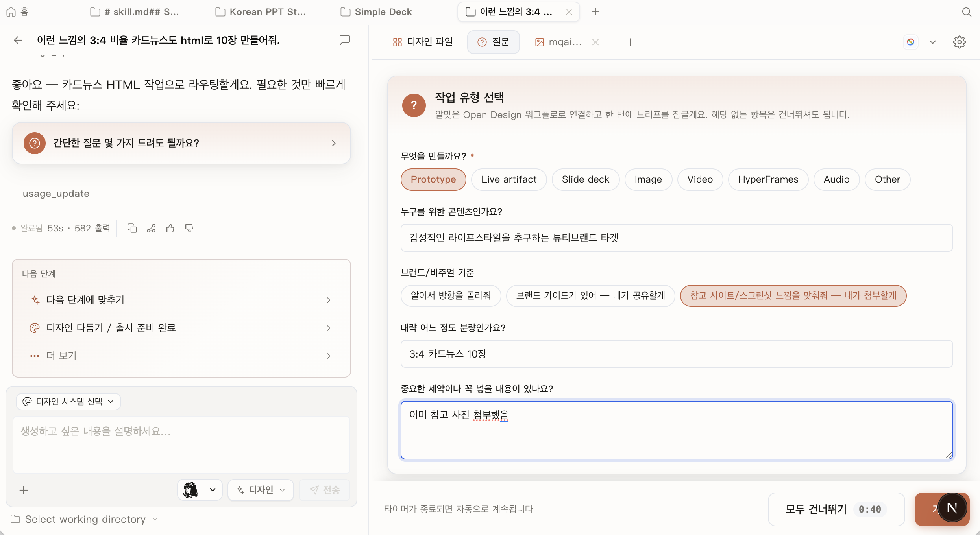Image resolution: width=980 pixels, height=535 pixels.
Task: Give thumbs up to the response
Action: pyautogui.click(x=170, y=228)
